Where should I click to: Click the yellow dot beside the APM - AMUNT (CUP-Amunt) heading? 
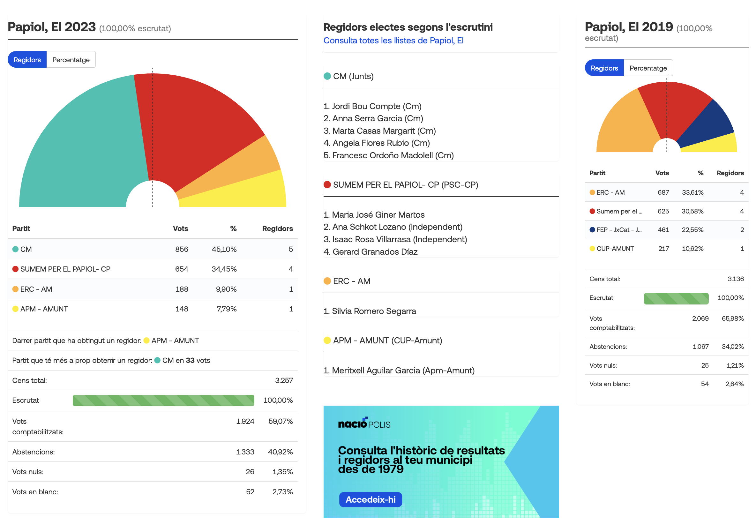pos(327,340)
